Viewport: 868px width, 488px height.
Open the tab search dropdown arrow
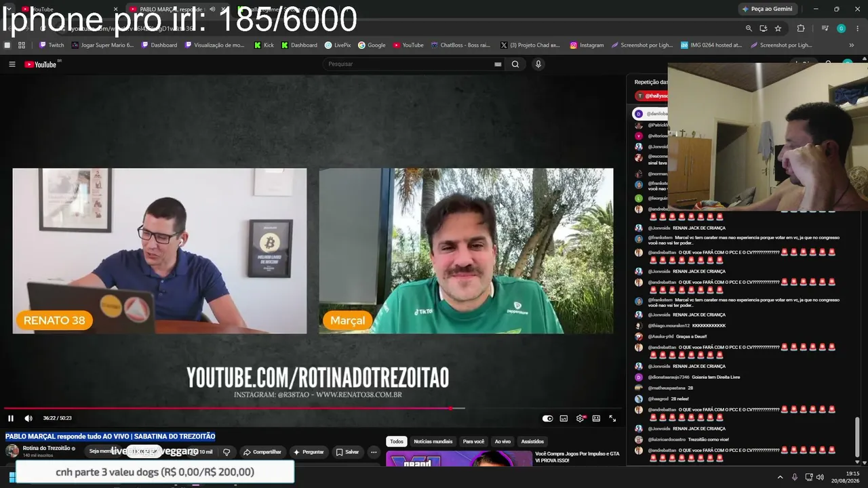tap(8, 9)
